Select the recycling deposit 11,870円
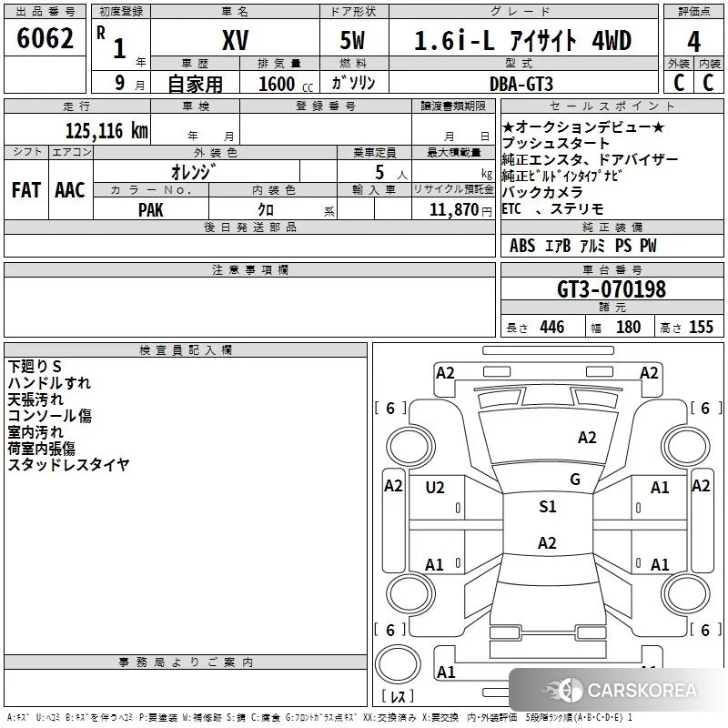Viewport: 728px width, 728px height. pyautogui.click(x=460, y=210)
